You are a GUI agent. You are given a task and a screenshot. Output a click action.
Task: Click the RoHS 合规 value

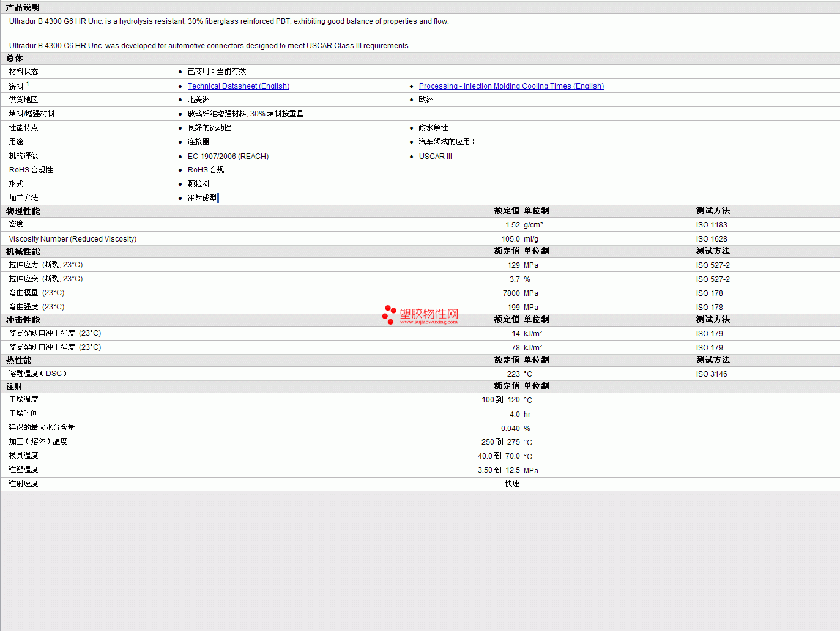coord(206,170)
